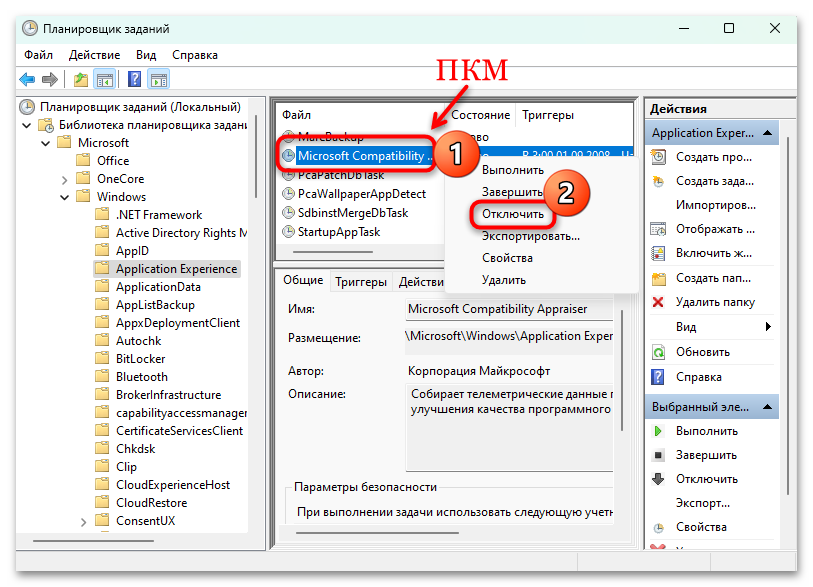Click the clock icon beside StartupAppTask

[288, 232]
